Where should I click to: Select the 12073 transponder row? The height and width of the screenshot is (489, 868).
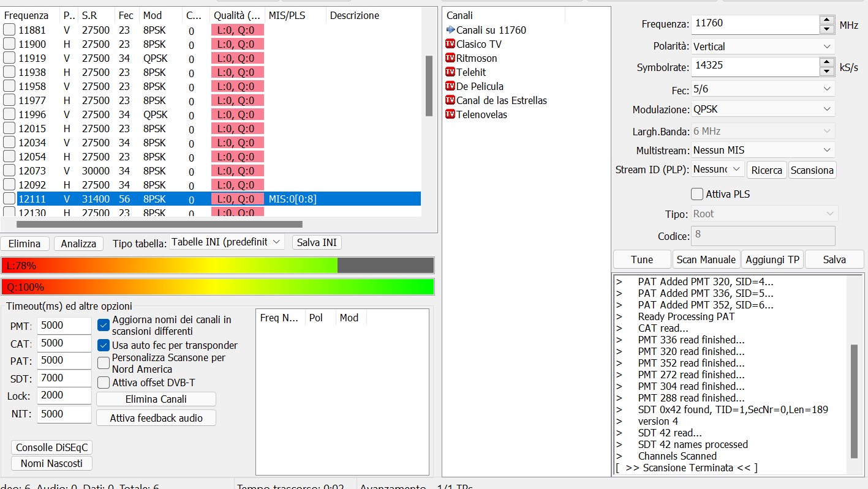click(x=211, y=171)
